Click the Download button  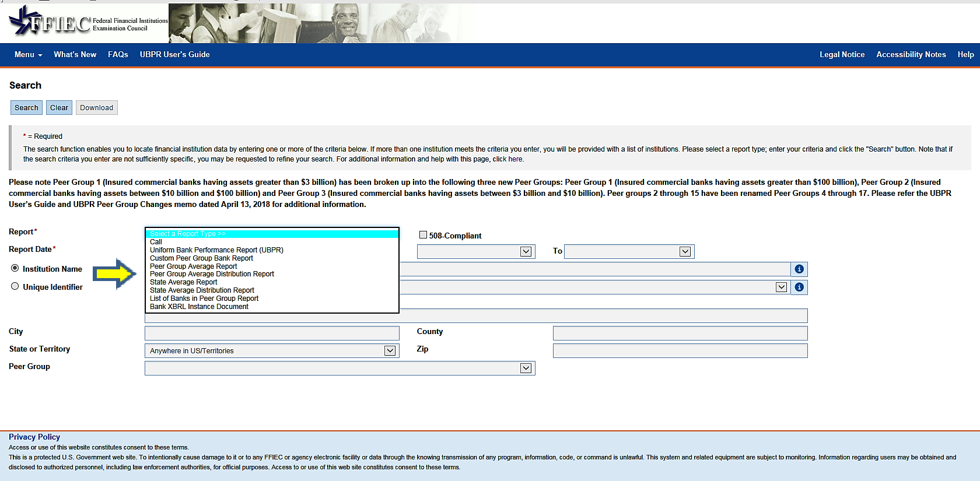(97, 107)
